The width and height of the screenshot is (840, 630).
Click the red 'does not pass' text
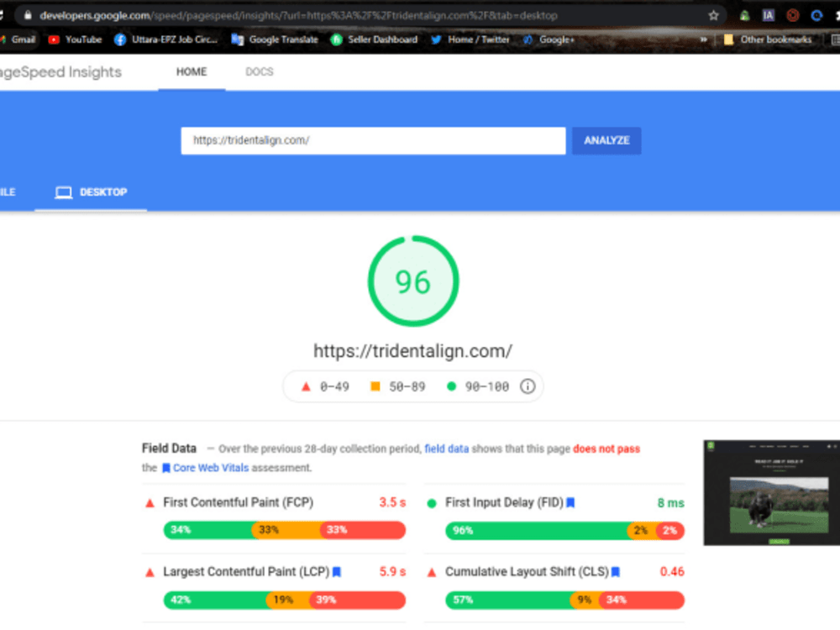click(x=606, y=449)
